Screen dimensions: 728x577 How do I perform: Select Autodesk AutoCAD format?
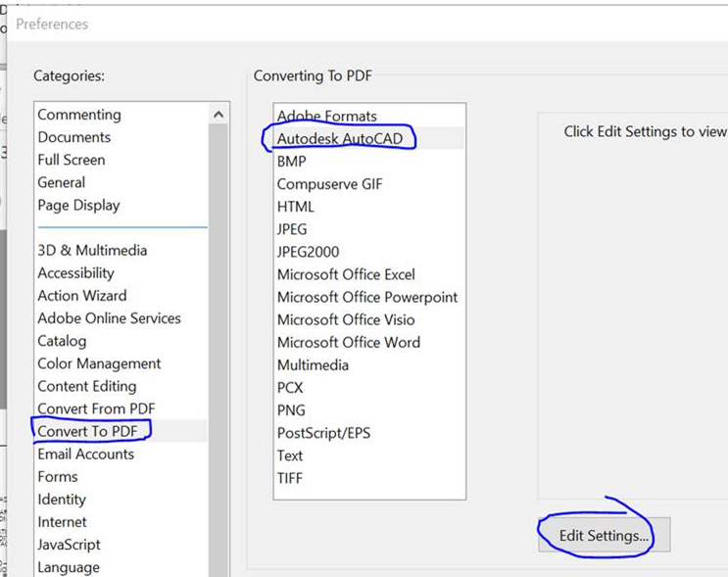tap(339, 138)
